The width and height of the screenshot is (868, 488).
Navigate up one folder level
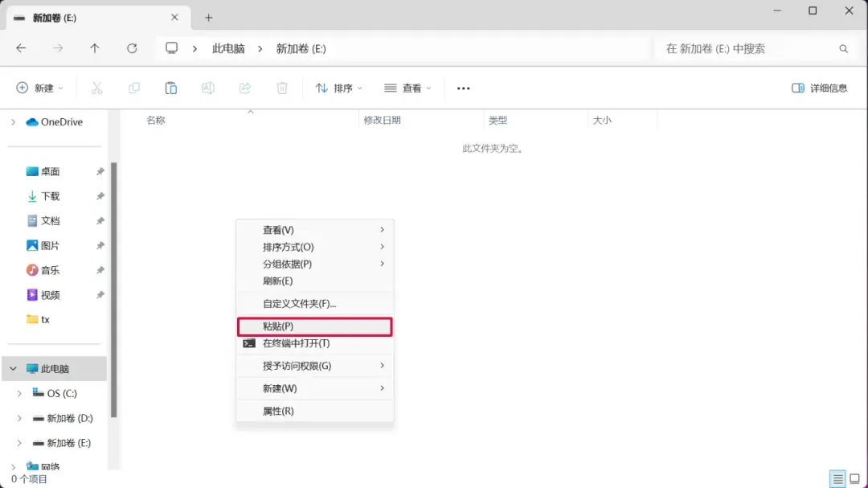click(95, 48)
